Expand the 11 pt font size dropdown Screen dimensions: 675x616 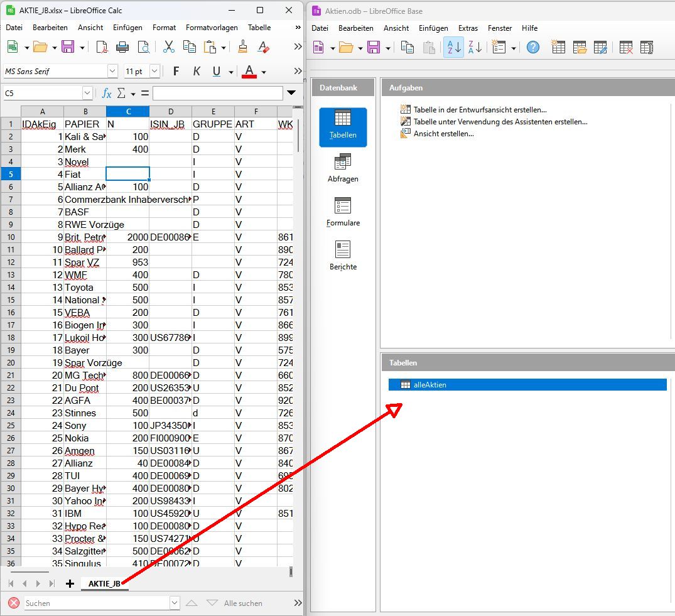point(154,72)
